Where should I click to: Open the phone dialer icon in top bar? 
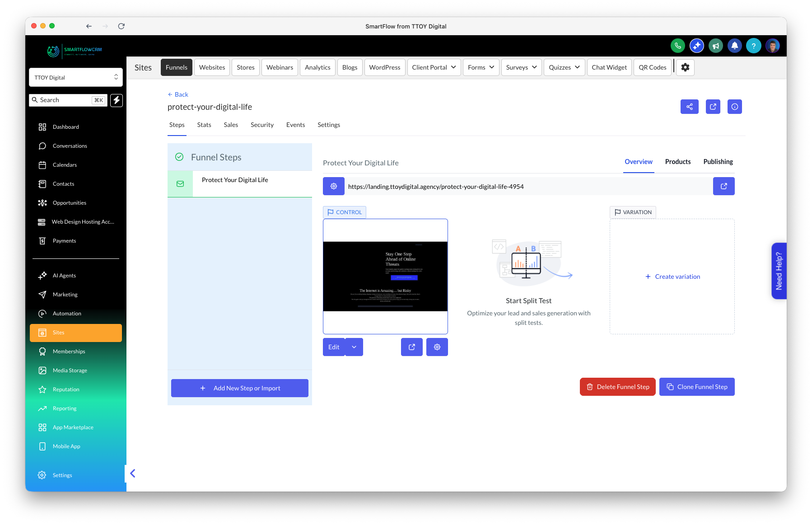coord(677,46)
